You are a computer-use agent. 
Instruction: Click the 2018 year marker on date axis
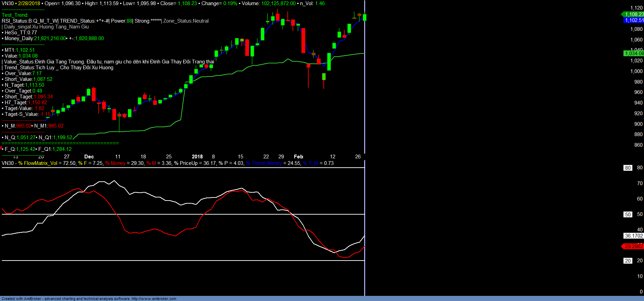pyautogui.click(x=197, y=157)
